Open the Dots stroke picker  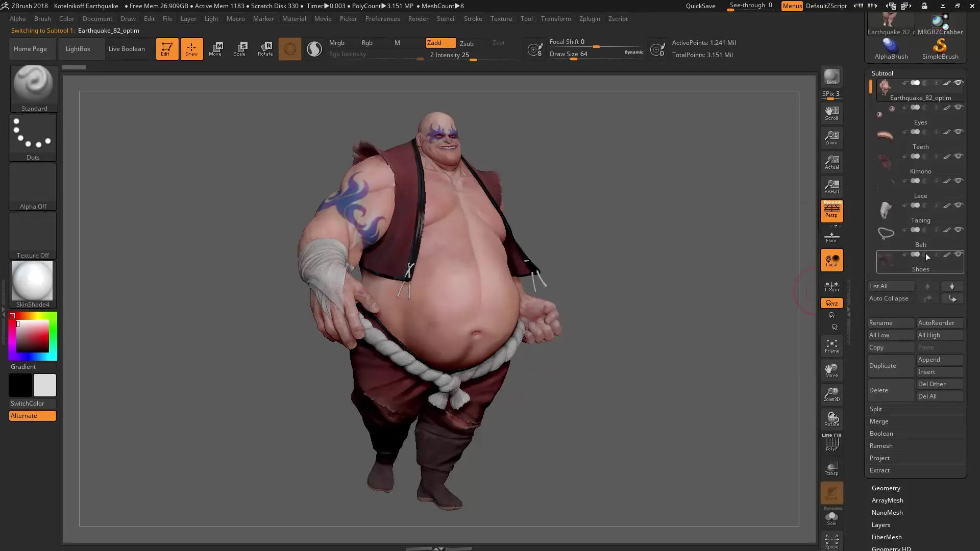33,138
